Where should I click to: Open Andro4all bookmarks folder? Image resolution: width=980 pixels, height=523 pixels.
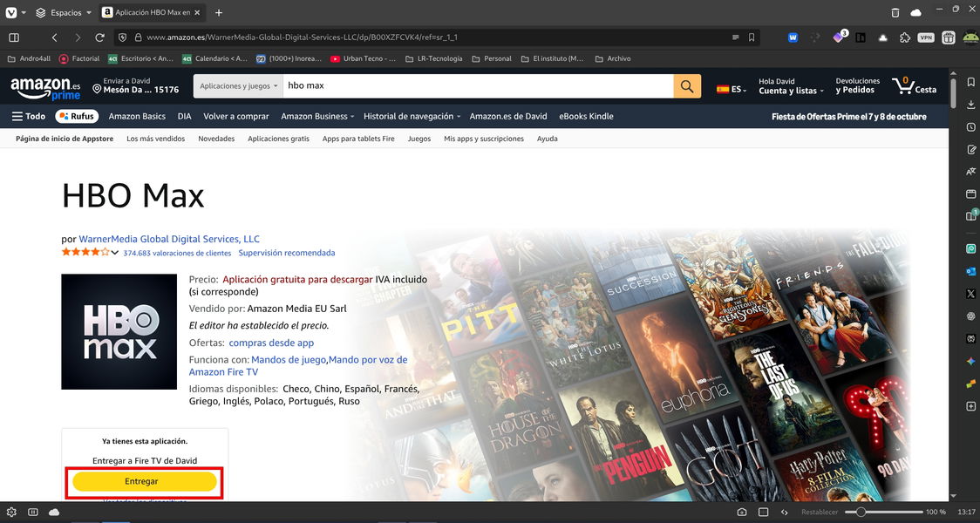pyautogui.click(x=29, y=58)
